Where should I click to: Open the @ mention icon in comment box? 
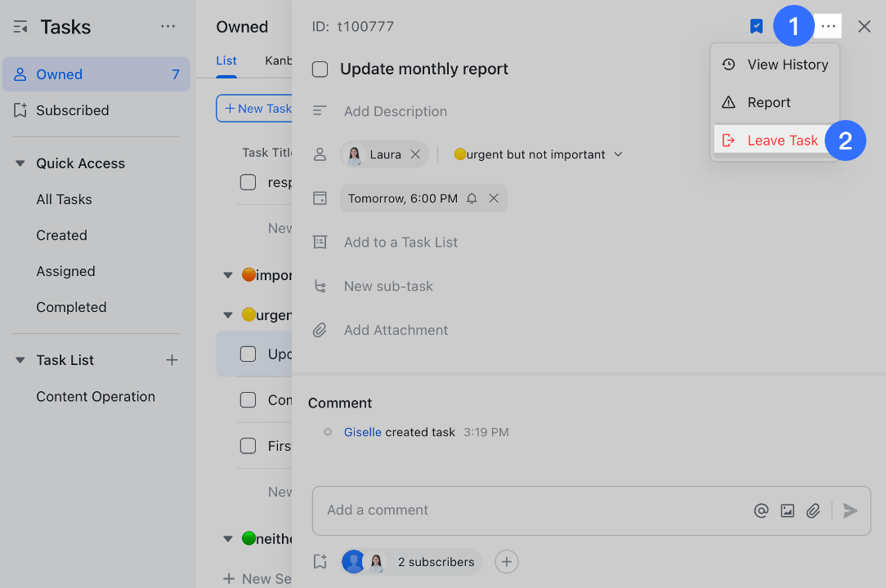point(761,510)
